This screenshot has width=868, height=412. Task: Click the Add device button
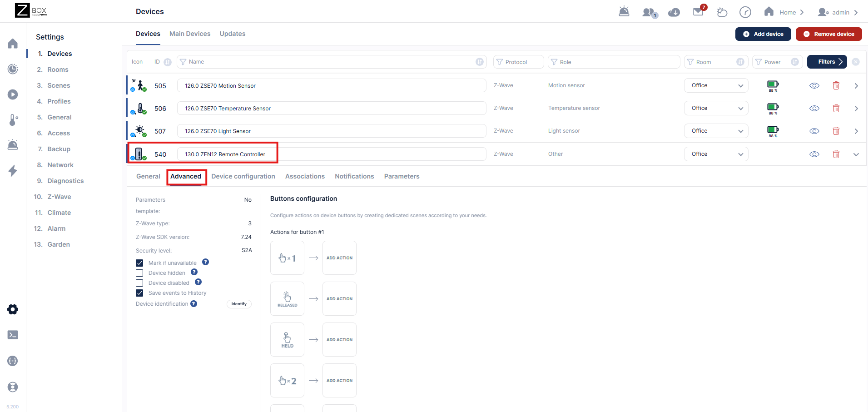tap(763, 34)
